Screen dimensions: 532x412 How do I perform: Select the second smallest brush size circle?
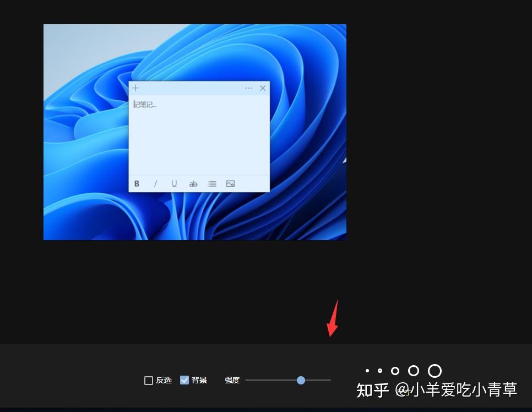pyautogui.click(x=380, y=371)
